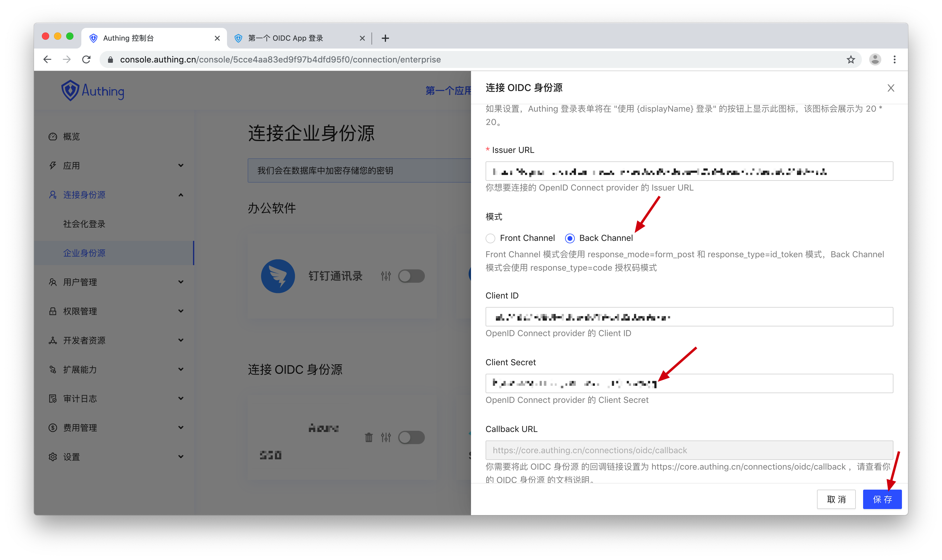Open the Chrome profile avatar icon
This screenshot has height=560, width=942.
pyautogui.click(x=875, y=60)
